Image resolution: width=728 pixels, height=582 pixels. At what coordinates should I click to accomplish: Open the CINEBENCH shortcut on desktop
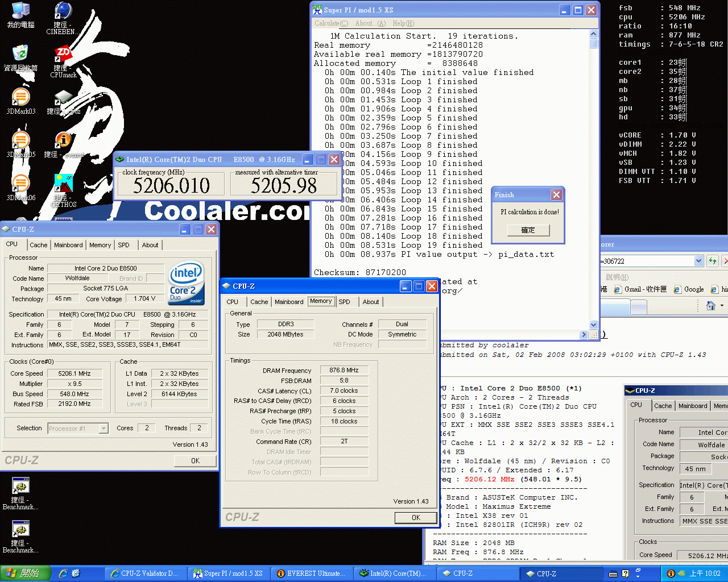click(x=63, y=18)
